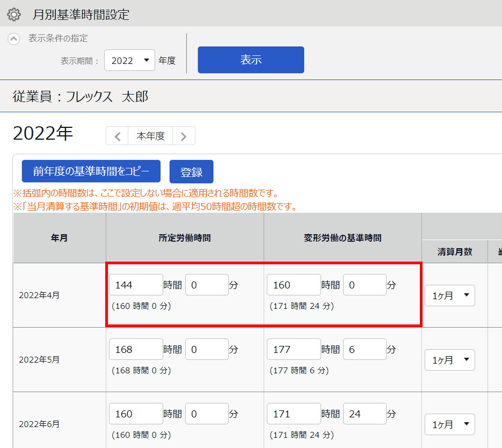502x448 pixels.
Task: Click 前年度の基準時間をコピー button
Action: tap(91, 171)
